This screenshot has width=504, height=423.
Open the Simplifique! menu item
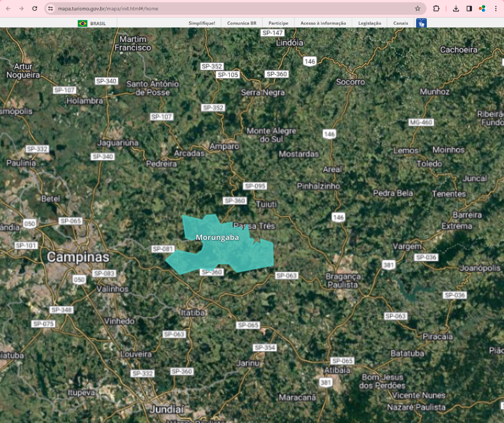[x=202, y=23]
